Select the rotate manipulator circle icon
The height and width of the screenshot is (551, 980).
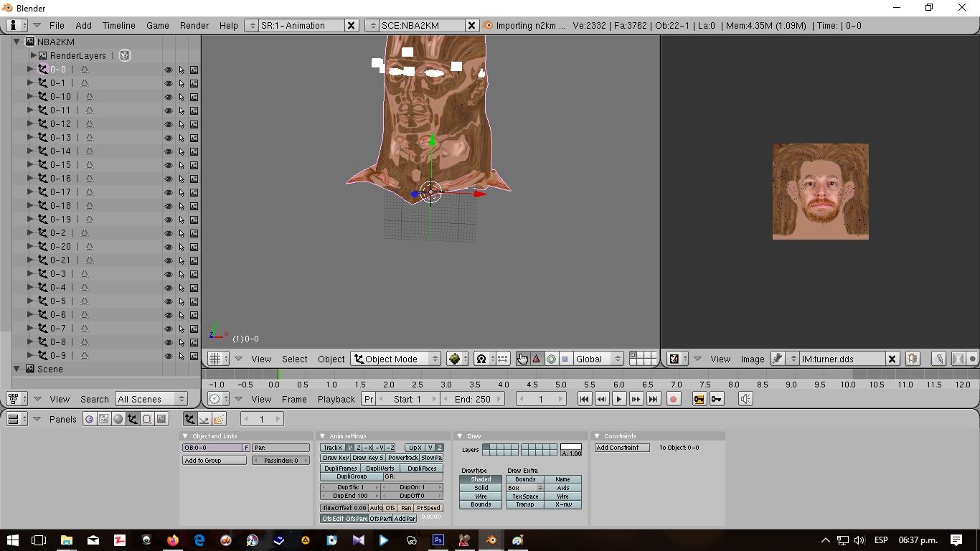pyautogui.click(x=551, y=359)
